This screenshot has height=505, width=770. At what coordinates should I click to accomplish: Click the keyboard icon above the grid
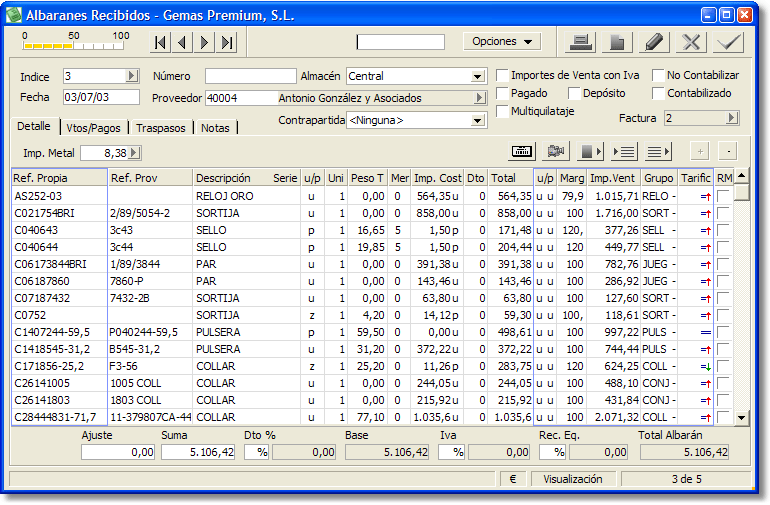(522, 152)
